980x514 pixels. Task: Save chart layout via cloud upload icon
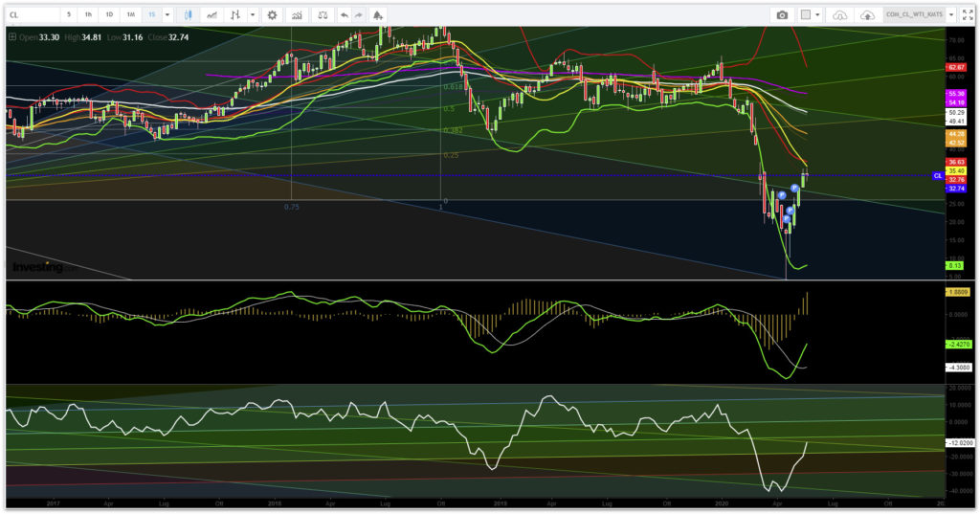coord(867,15)
